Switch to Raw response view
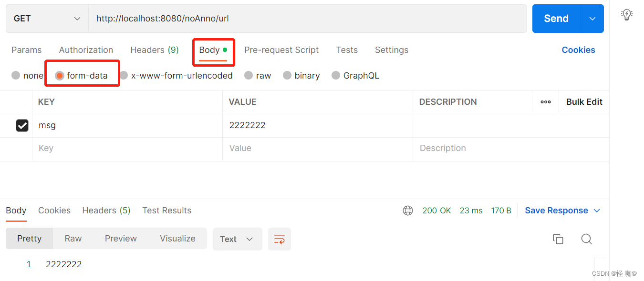 click(73, 239)
